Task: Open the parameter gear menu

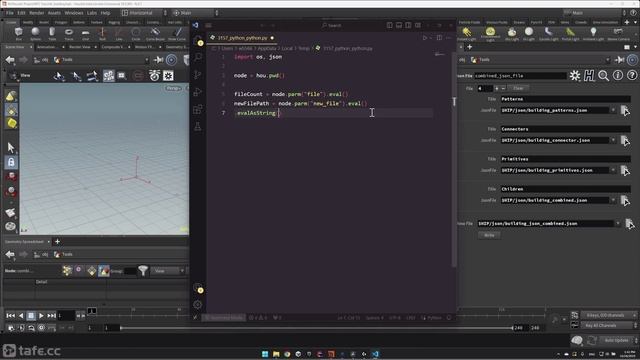Action: [x=575, y=76]
